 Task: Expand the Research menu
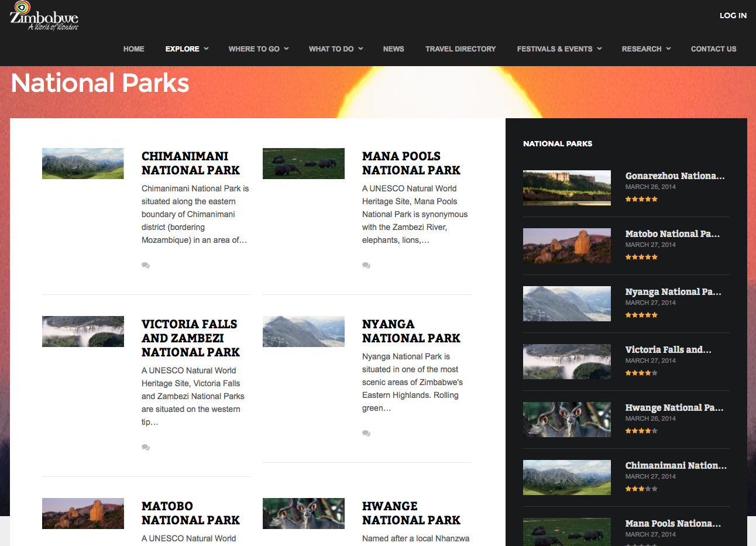tap(646, 49)
